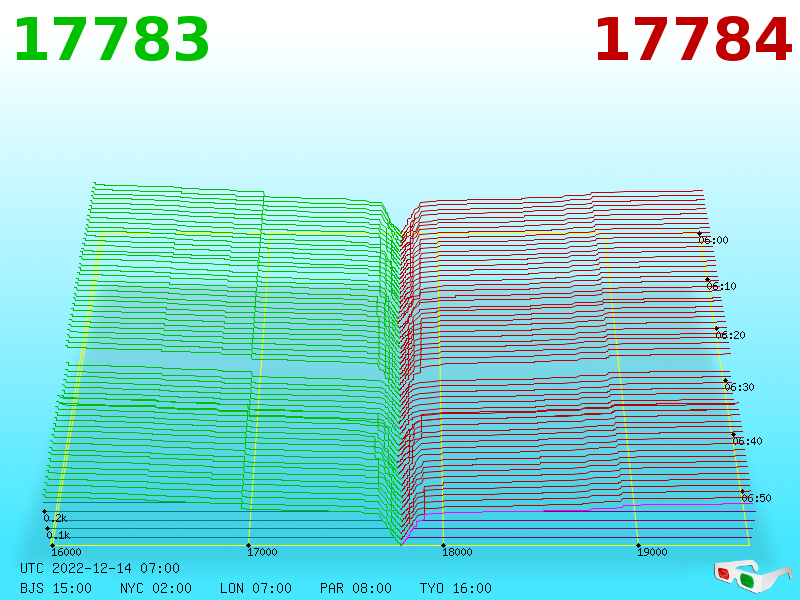Click the LON 07:00 time
This screenshot has height=600, width=800.
[x=256, y=588]
